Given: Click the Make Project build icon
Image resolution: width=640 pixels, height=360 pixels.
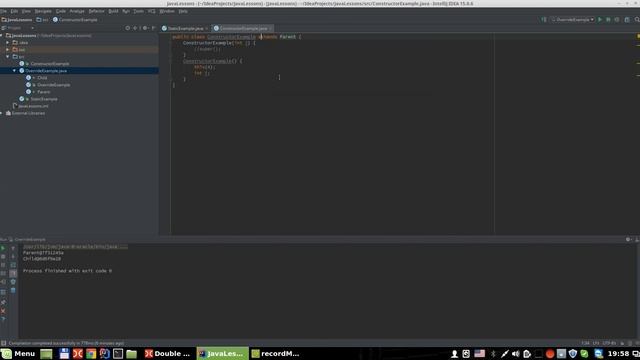Looking at the screenshot, I should click(544, 20).
